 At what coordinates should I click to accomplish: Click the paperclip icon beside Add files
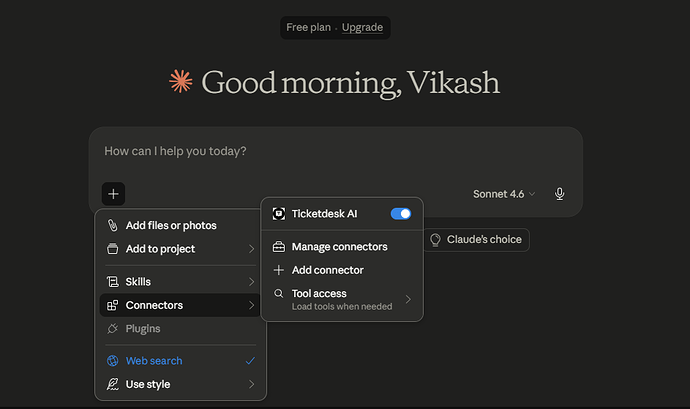coord(113,225)
